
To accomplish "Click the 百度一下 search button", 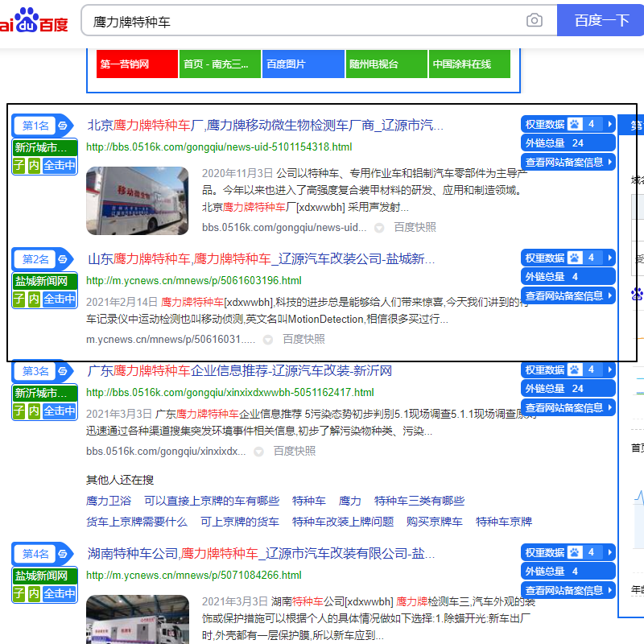I will (x=601, y=20).
